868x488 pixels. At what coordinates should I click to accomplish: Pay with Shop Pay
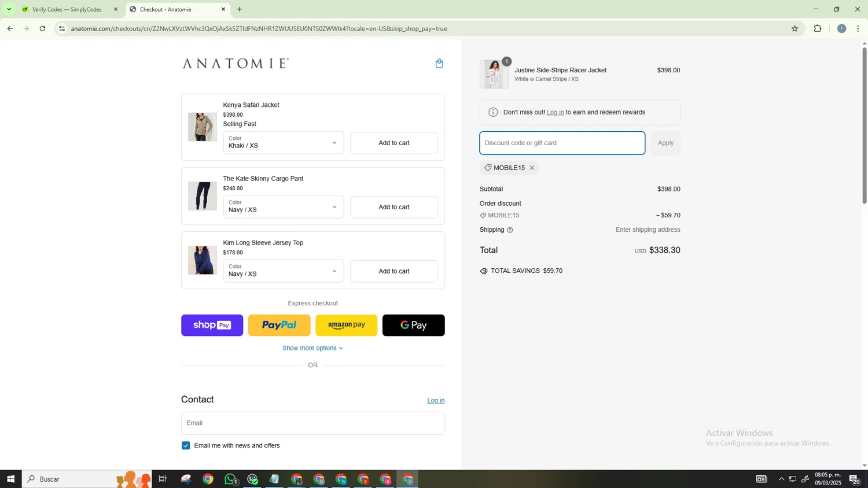point(212,326)
